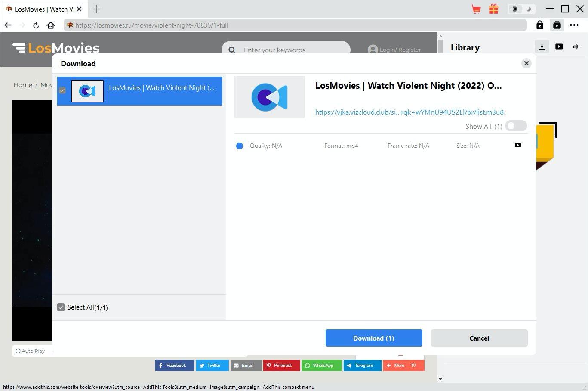Switch to dark mode moon icon
The height and width of the screenshot is (391, 588).
[529, 9]
